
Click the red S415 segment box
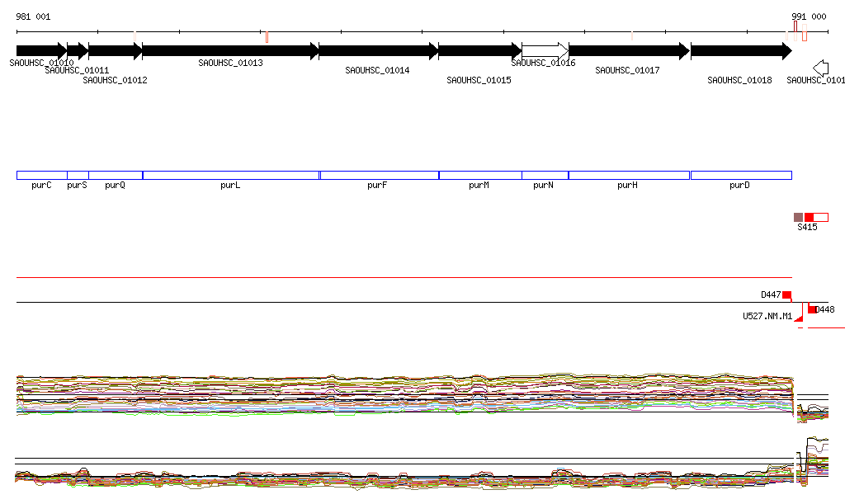click(810, 217)
